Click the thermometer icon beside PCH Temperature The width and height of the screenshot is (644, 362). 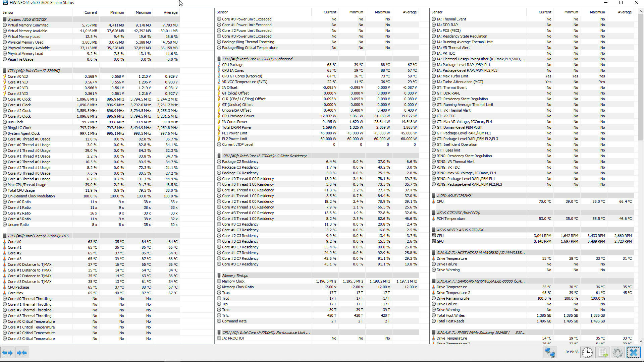[x=434, y=219]
